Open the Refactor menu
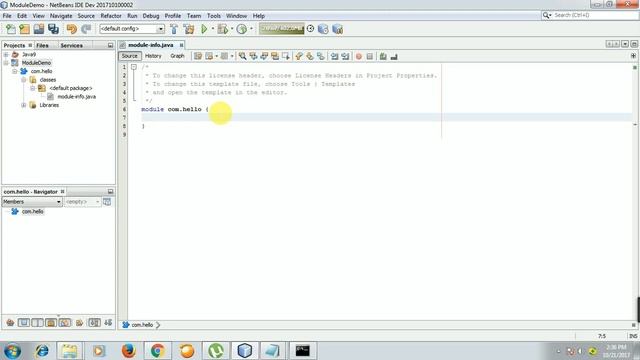Screen dimensions: 640x360 pyautogui.click(x=111, y=16)
